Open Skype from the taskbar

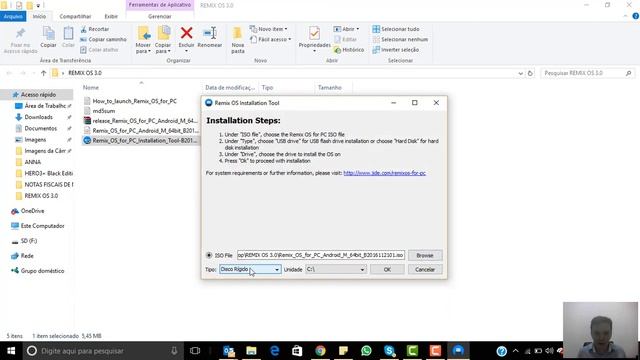pyautogui.click(x=389, y=351)
